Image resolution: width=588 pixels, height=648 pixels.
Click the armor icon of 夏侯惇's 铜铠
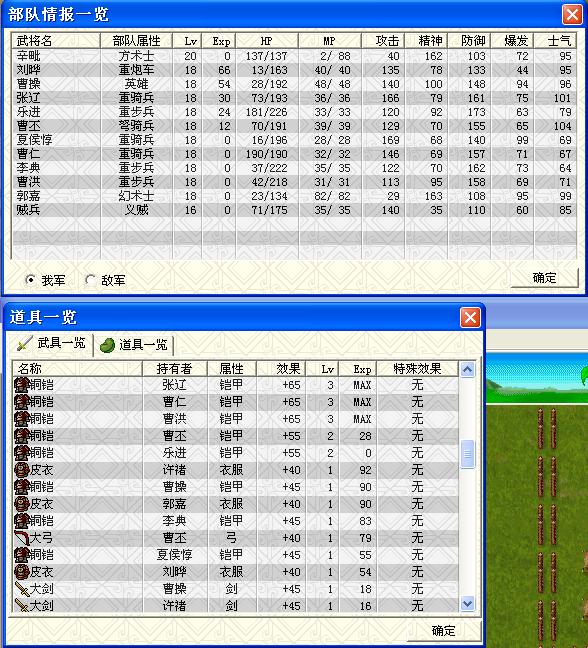click(x=21, y=555)
